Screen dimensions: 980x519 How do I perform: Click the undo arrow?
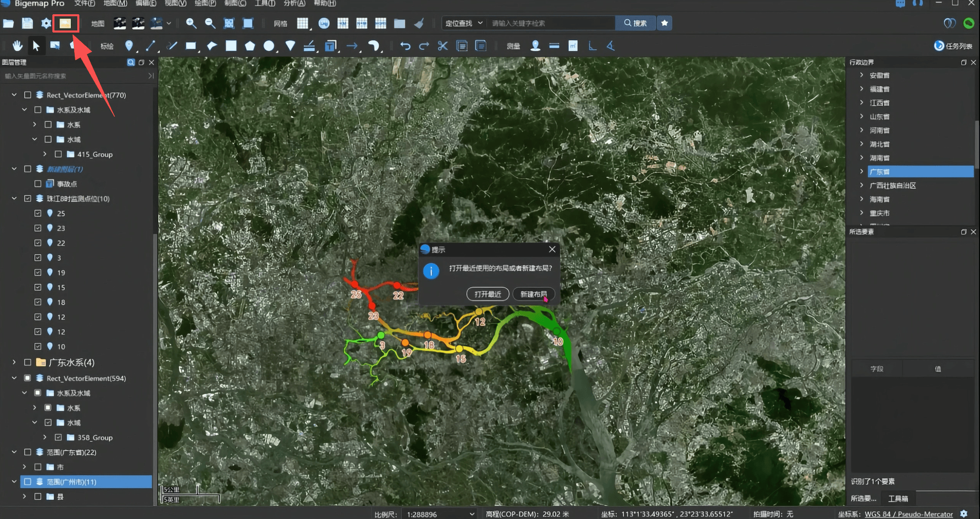click(x=405, y=46)
